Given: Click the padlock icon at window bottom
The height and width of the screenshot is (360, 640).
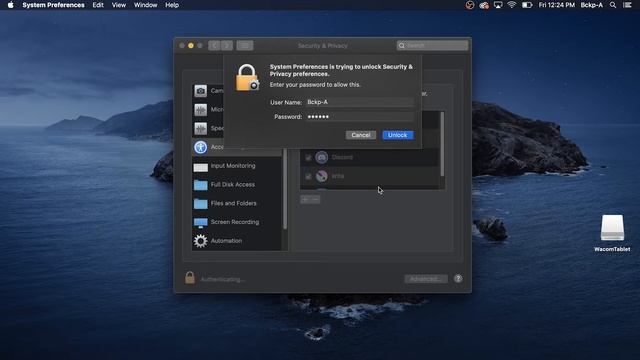Looking at the screenshot, I should (190, 278).
